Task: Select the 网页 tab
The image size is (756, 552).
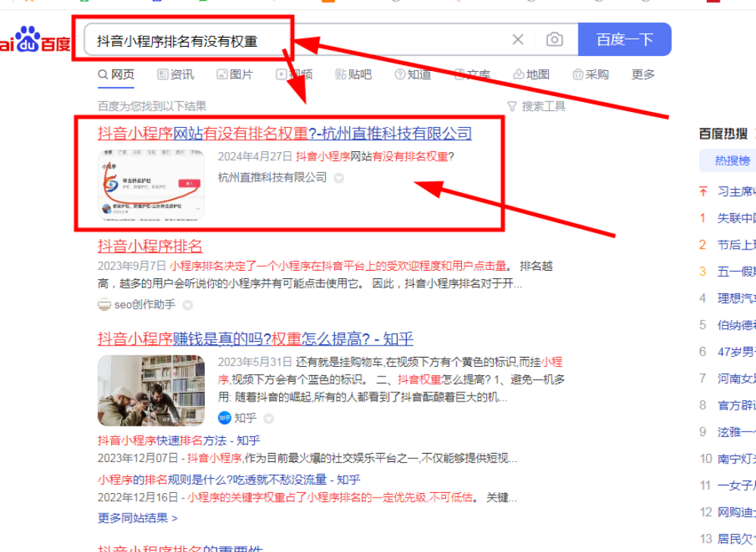Action: (116, 75)
